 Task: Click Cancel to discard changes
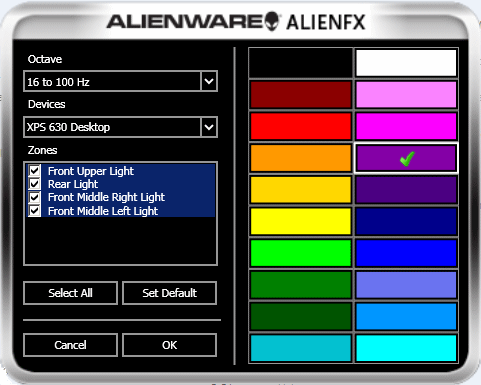point(70,345)
